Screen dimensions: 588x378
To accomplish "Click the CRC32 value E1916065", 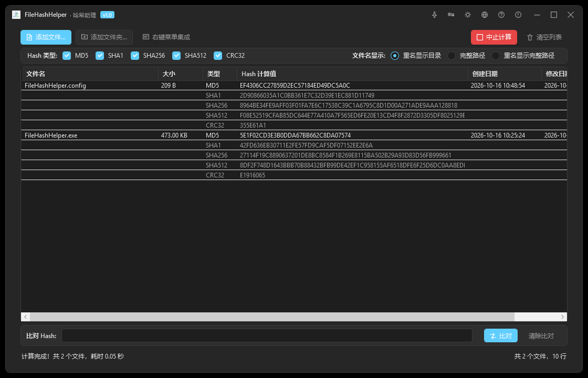I will coord(252,175).
